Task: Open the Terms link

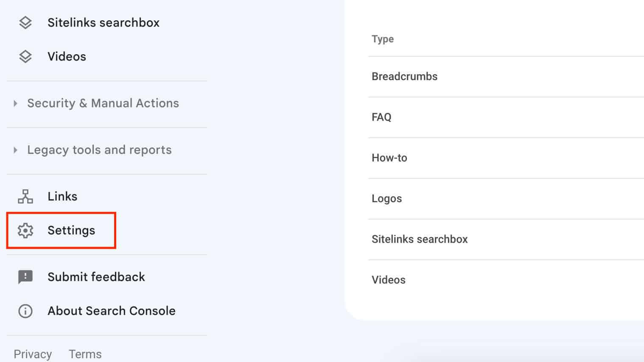Action: pyautogui.click(x=85, y=354)
